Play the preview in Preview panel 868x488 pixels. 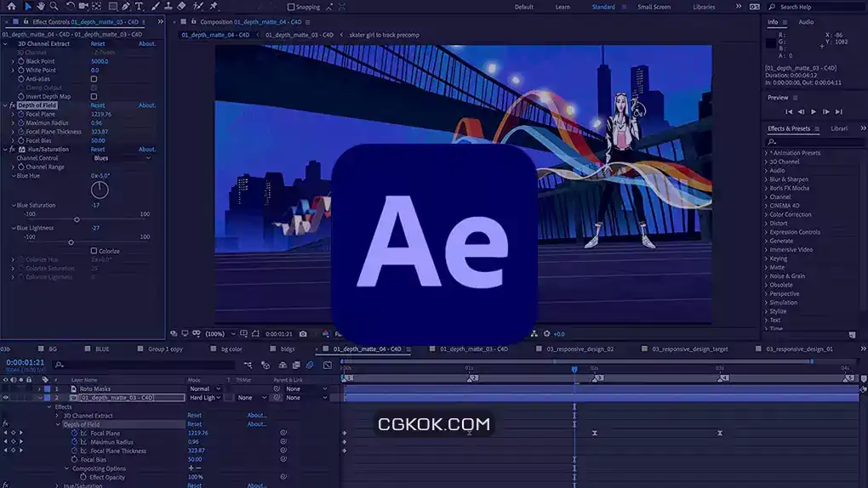(814, 111)
